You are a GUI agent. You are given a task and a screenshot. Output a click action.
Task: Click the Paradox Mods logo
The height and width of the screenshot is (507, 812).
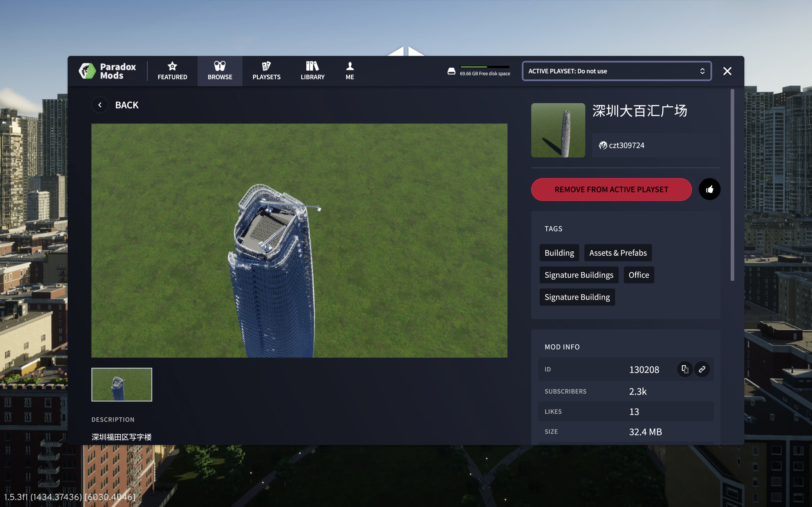pyautogui.click(x=107, y=71)
